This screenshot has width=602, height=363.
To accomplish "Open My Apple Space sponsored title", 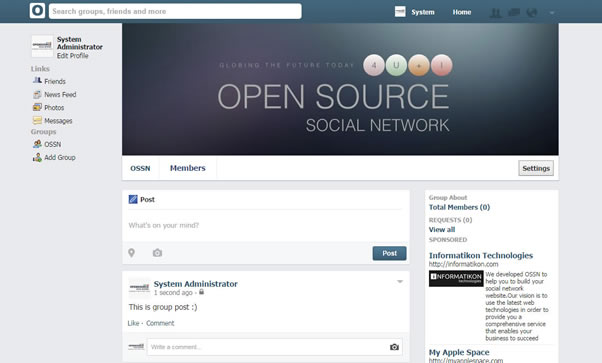I will 459,352.
